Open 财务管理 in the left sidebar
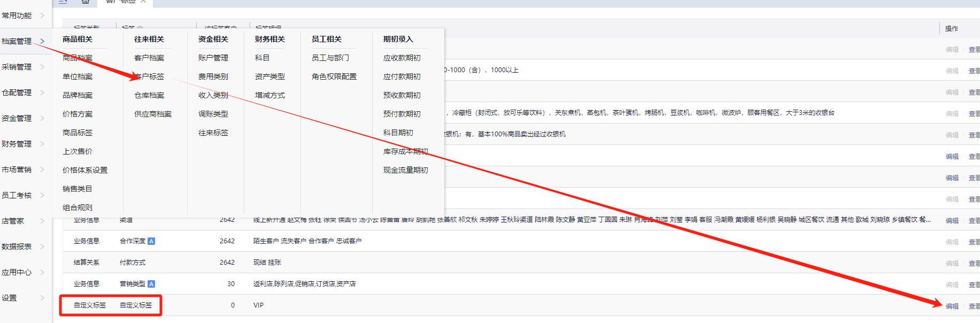Viewport: 980px width, 323px height. point(17,144)
